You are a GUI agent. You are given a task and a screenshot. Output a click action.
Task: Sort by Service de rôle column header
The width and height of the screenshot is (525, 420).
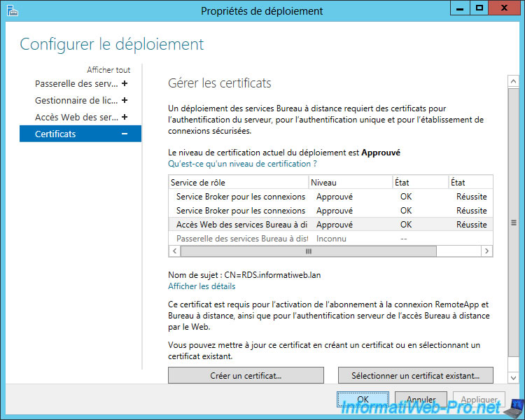[x=239, y=183]
